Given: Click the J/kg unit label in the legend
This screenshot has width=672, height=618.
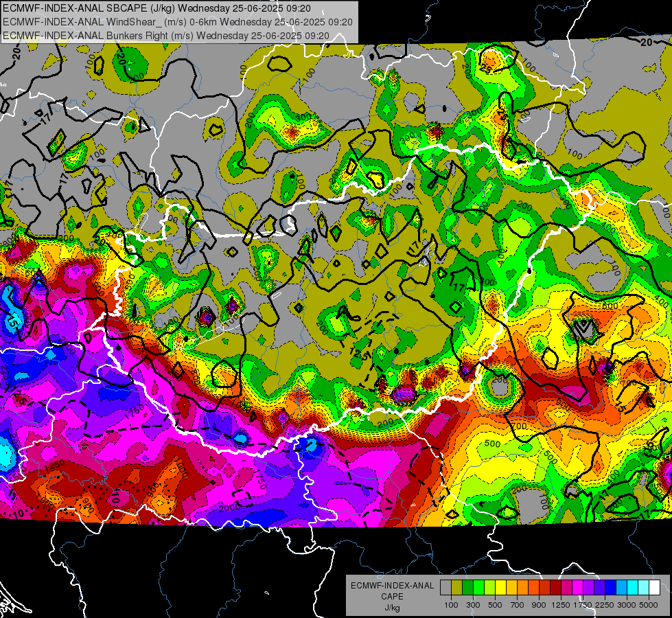Looking at the screenshot, I should click(x=392, y=608).
